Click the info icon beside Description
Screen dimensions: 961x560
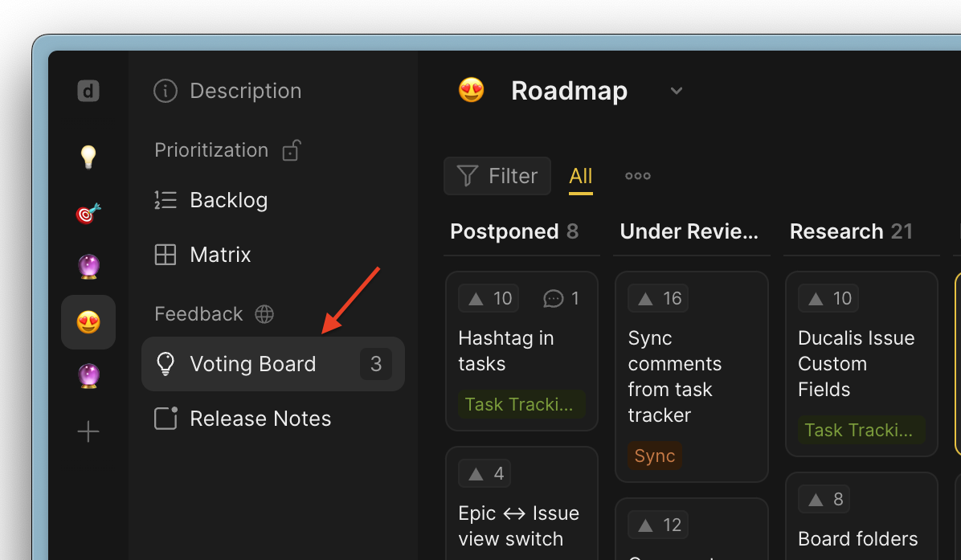pos(165,91)
